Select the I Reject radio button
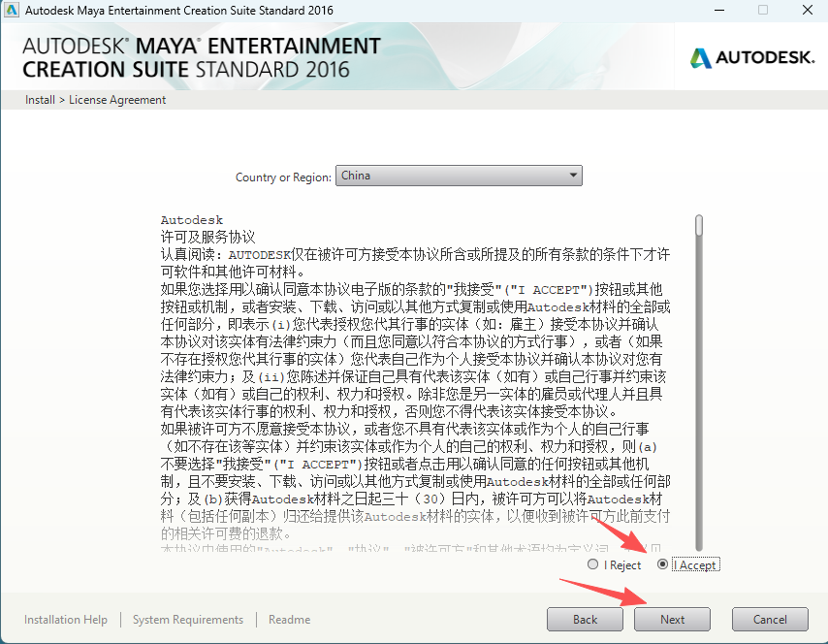 [x=592, y=564]
